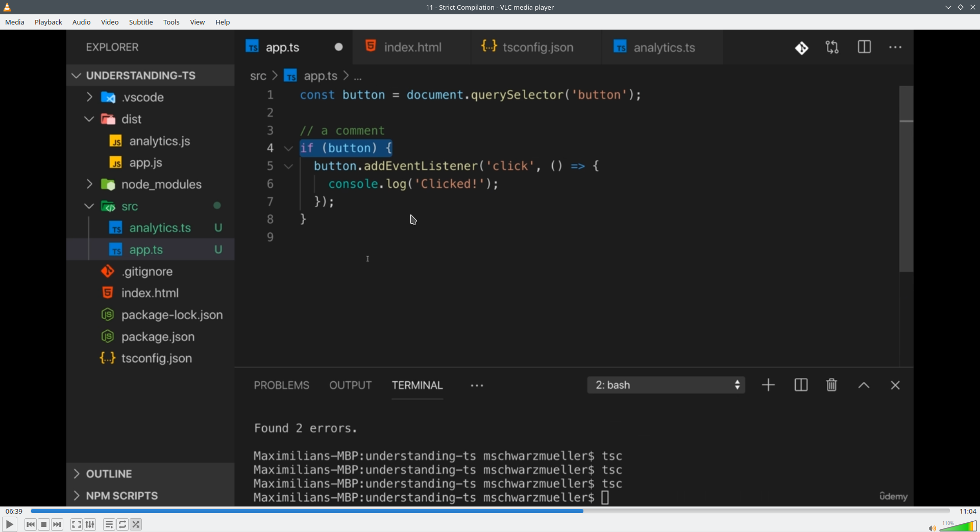This screenshot has width=980, height=532.
Task: Click the VLC play button
Action: pyautogui.click(x=9, y=524)
